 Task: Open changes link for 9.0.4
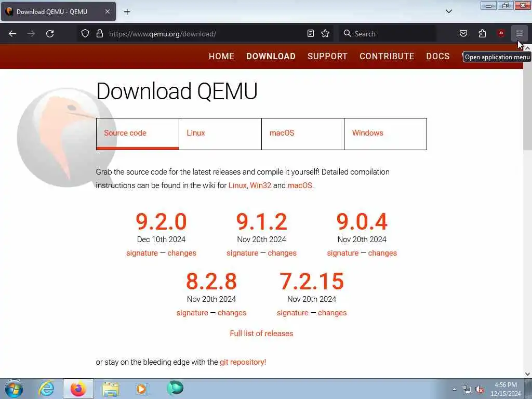pyautogui.click(x=382, y=253)
